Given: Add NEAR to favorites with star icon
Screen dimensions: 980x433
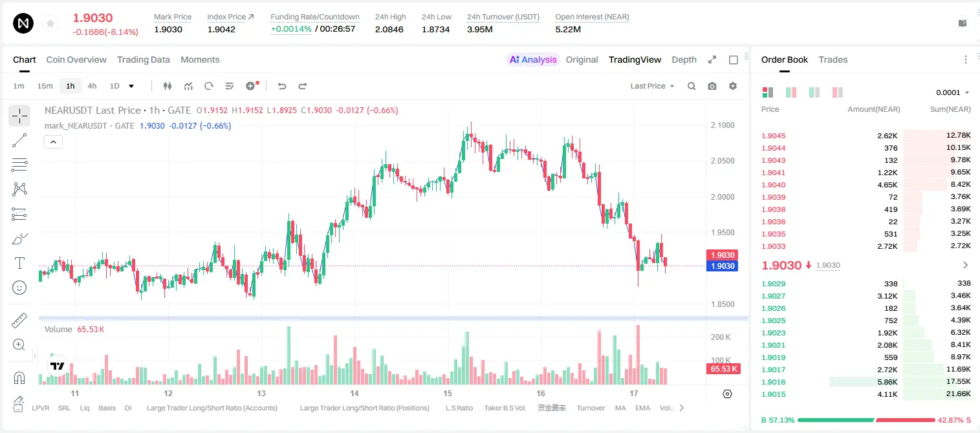Looking at the screenshot, I should point(50,24).
